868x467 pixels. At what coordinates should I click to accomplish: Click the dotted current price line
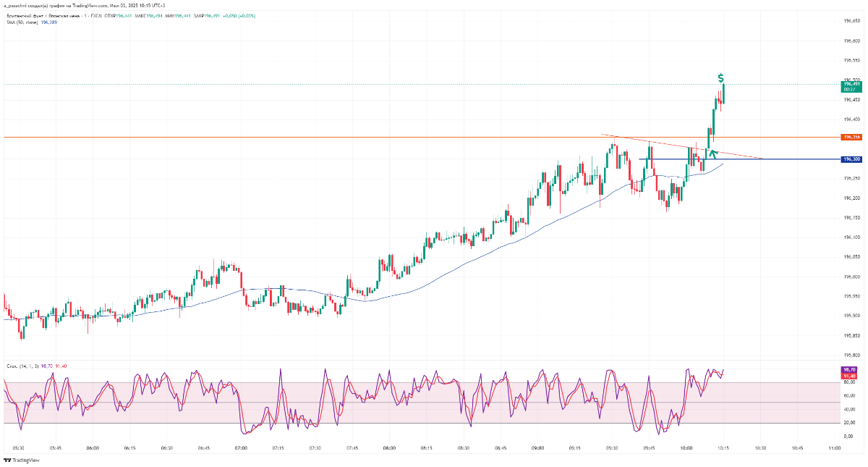click(362, 84)
